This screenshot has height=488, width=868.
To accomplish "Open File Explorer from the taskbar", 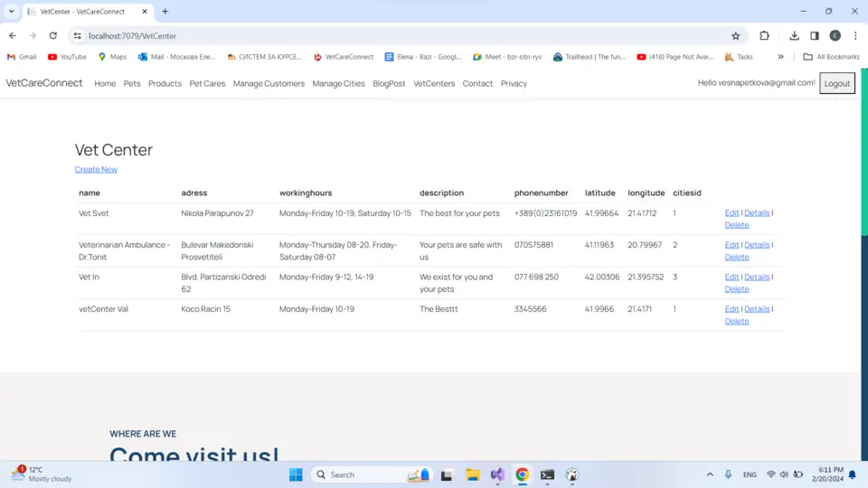I will point(472,474).
